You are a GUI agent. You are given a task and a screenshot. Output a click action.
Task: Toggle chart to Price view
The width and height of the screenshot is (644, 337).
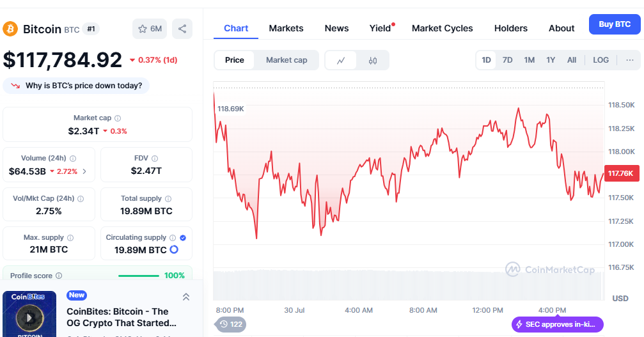[x=235, y=60]
